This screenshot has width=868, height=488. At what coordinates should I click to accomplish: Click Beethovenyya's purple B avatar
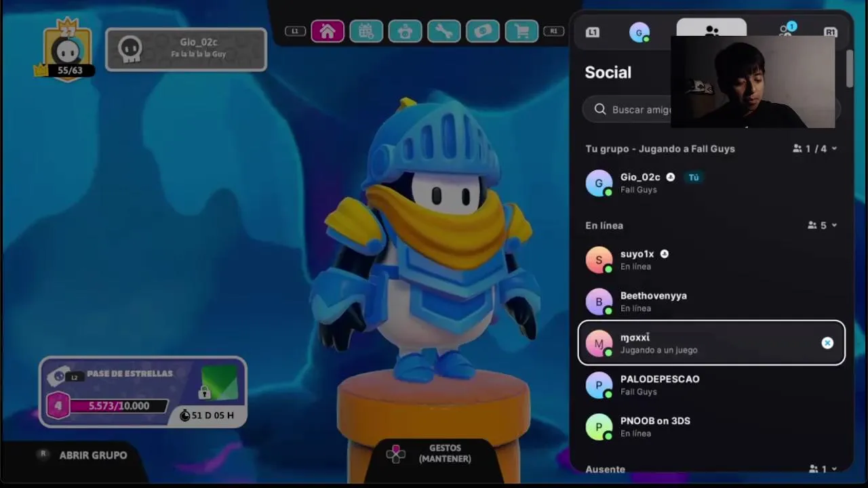click(599, 302)
